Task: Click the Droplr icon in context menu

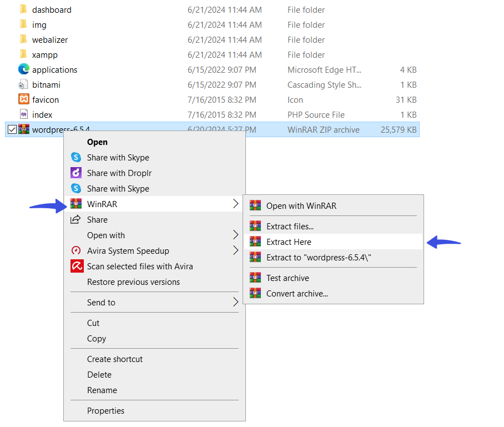Action: [x=76, y=173]
